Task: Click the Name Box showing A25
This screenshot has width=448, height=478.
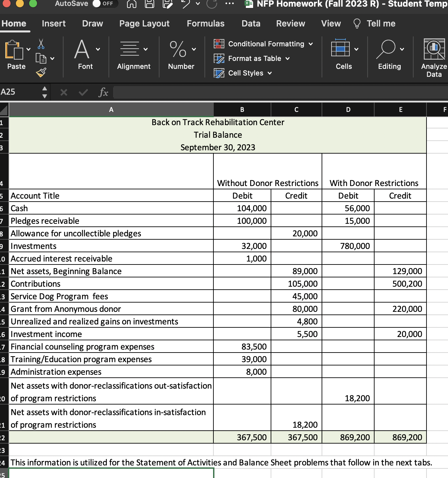Action: pos(18,92)
